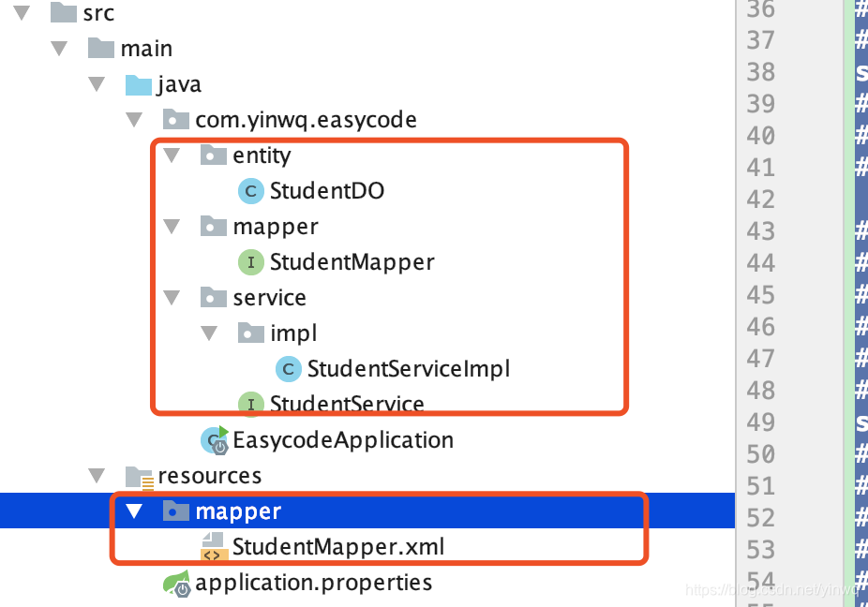
Task: Click the XML file icon next to StudentMapper.xml
Action: [214, 546]
